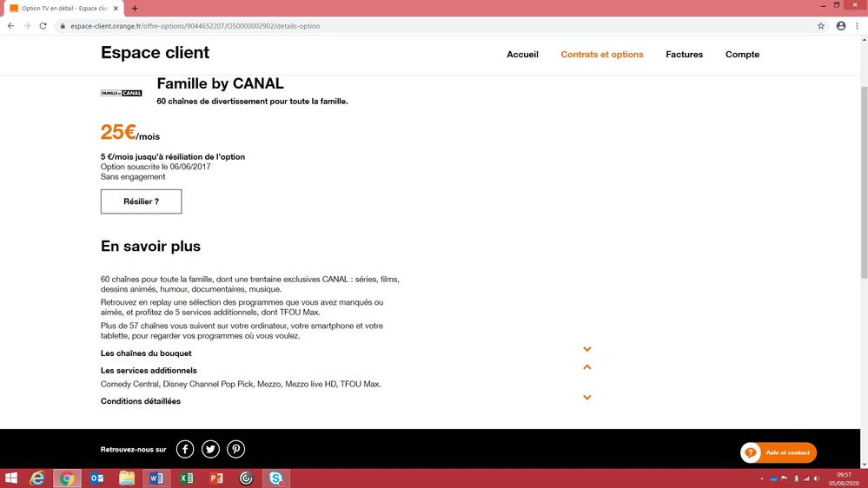Click the Famille by CANAL logo
868x488 pixels.
click(122, 93)
